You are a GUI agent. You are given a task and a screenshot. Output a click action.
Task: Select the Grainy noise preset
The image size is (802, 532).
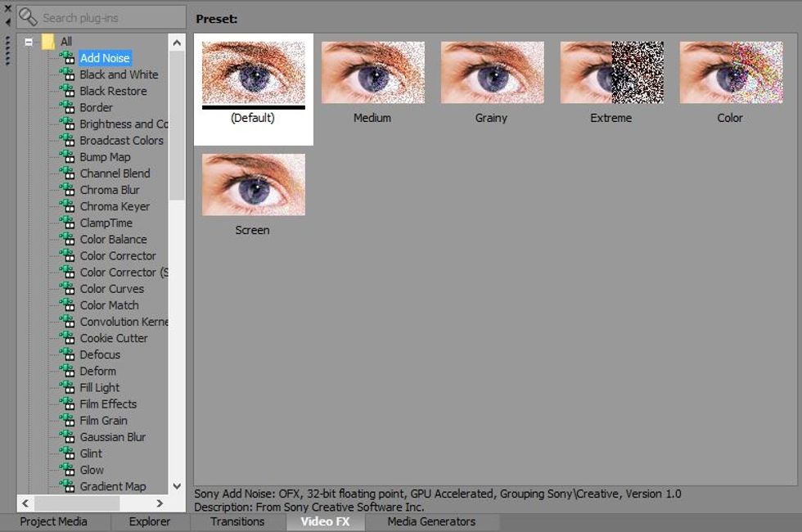[492, 72]
